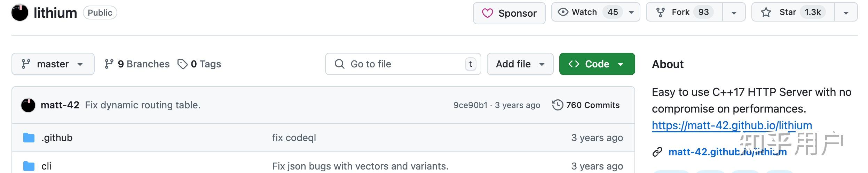This screenshot has width=868, height=173.
Task: Open the Star lists dropdown arrow
Action: (846, 13)
